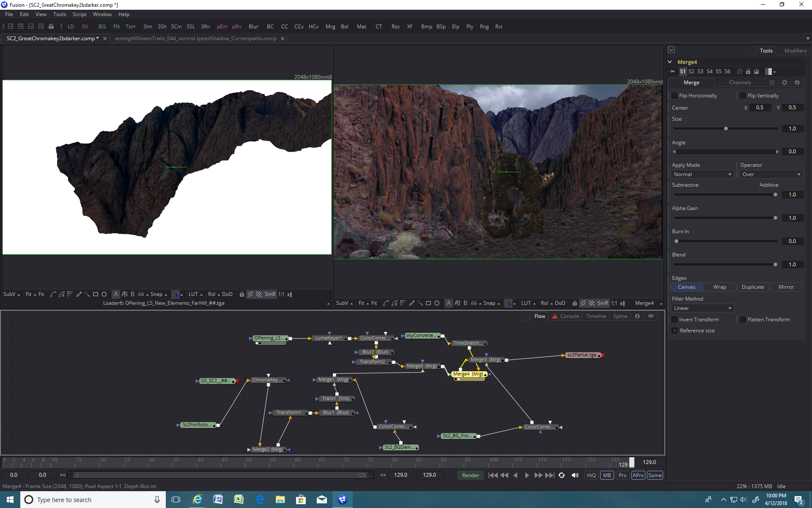Enable Flatten Transform checkbox
The image size is (812, 508).
(743, 320)
